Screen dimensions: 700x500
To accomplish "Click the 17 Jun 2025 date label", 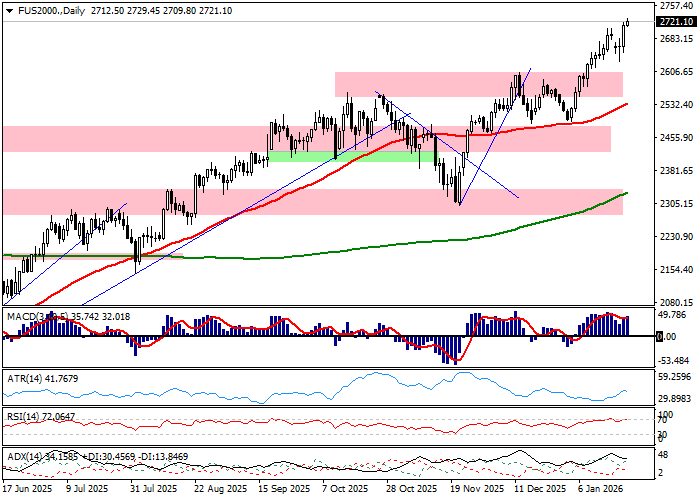I will pos(26,490).
